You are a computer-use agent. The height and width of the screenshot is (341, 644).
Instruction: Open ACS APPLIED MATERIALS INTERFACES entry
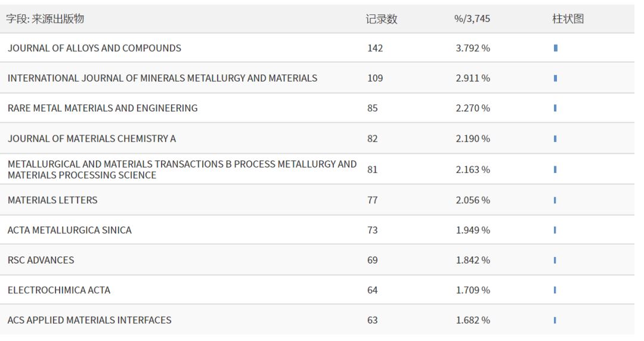(x=89, y=320)
